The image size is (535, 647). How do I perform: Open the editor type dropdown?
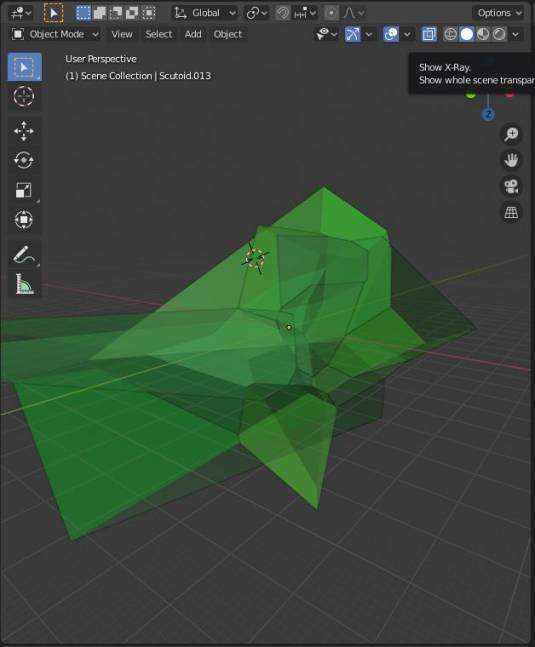[x=21, y=13]
